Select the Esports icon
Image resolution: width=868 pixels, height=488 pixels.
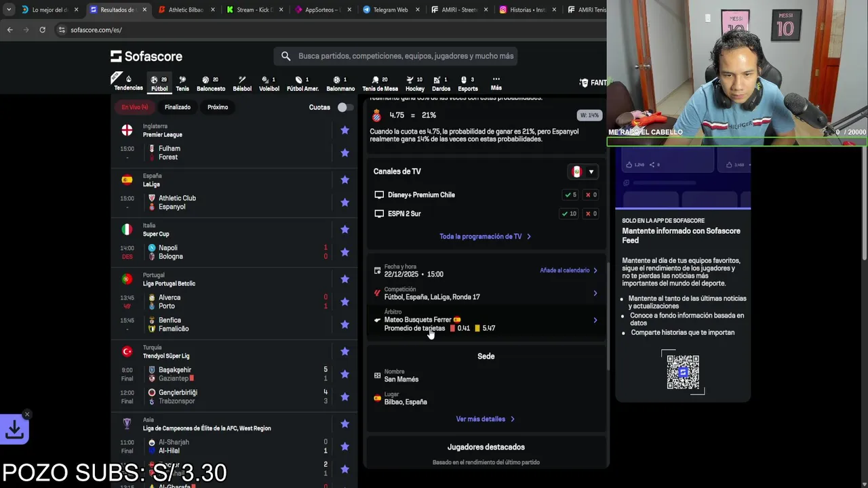point(467,83)
